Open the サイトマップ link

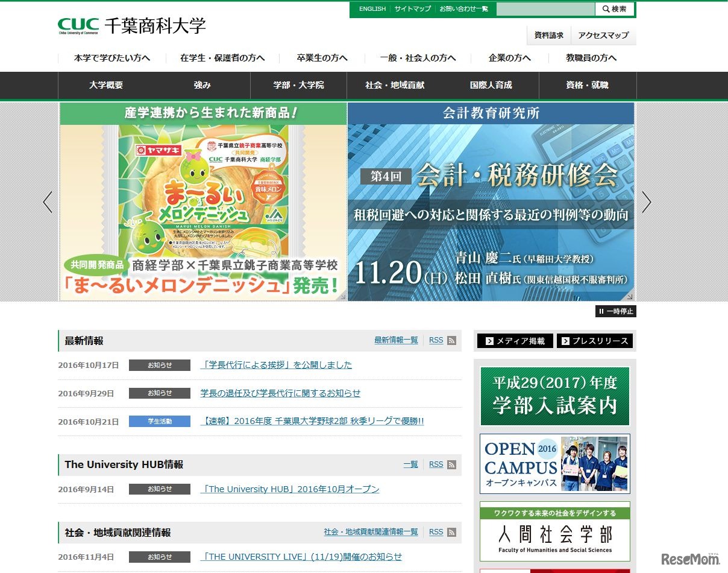click(413, 9)
